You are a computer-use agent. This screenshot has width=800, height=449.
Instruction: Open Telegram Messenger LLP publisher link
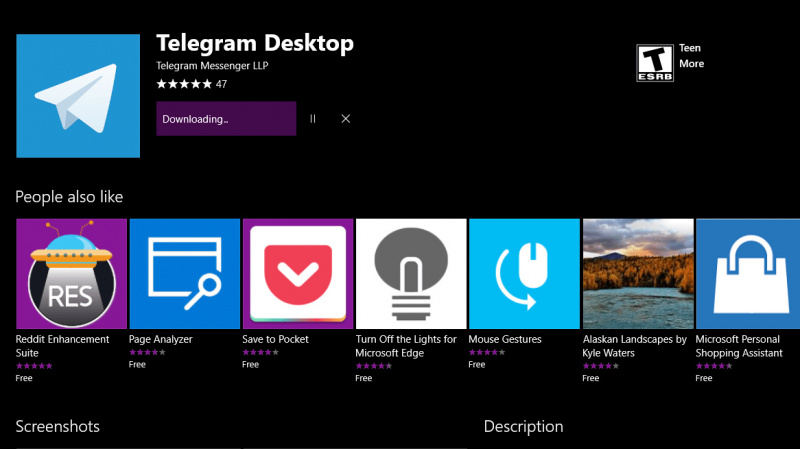tap(212, 66)
